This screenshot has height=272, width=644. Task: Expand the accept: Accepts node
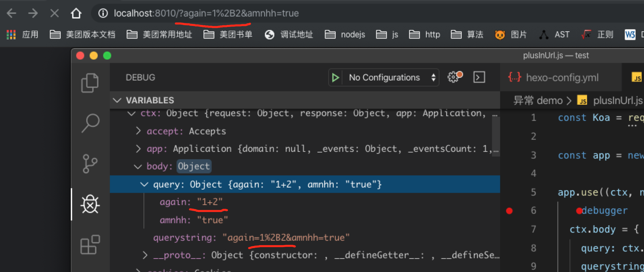click(x=138, y=131)
